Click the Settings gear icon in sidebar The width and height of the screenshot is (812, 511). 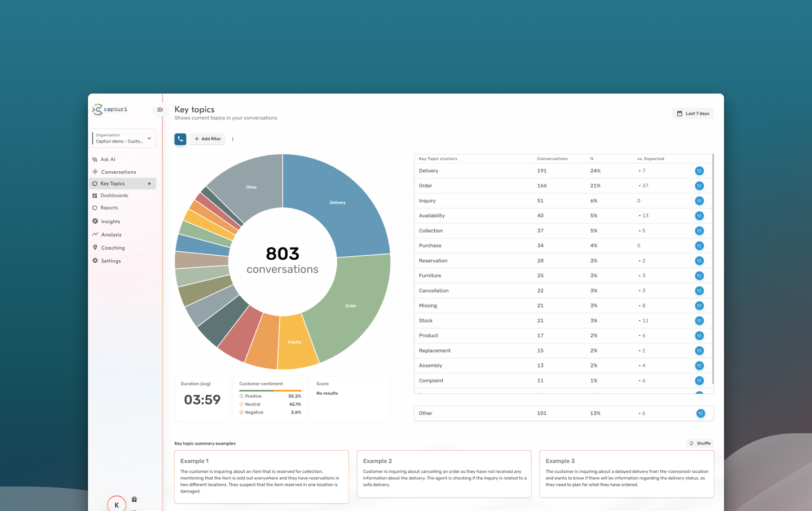[x=95, y=261]
